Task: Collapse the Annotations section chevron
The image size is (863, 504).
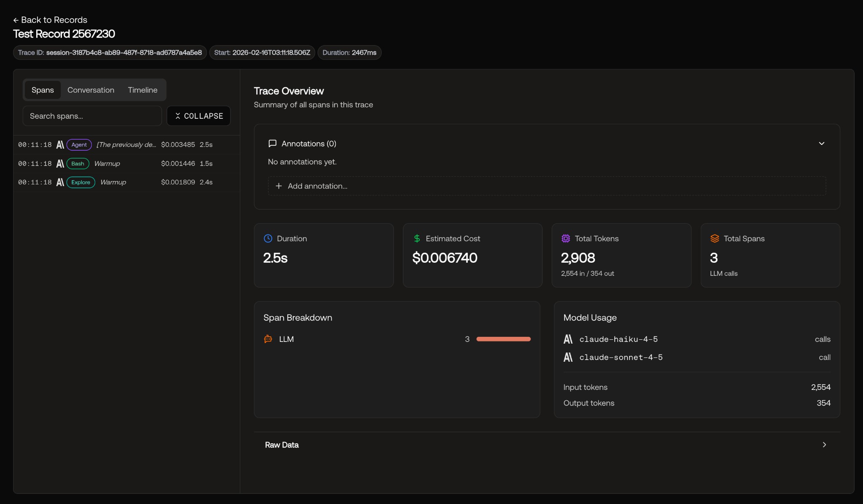Action: pos(821,144)
